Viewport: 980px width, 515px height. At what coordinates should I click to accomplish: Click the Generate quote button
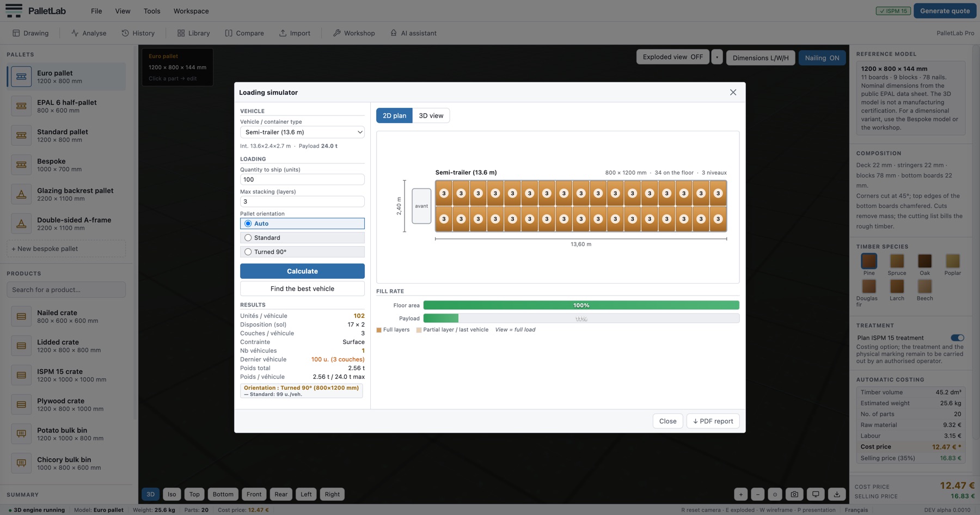pos(945,11)
